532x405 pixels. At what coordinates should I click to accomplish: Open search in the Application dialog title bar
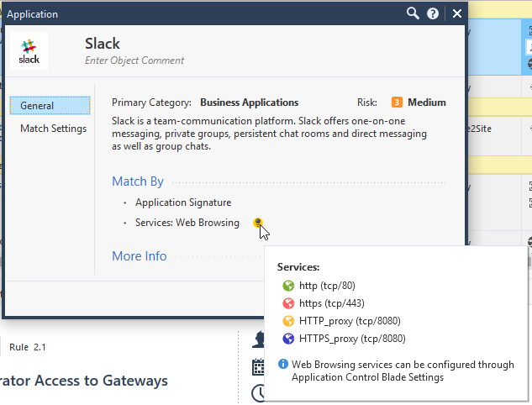point(413,13)
